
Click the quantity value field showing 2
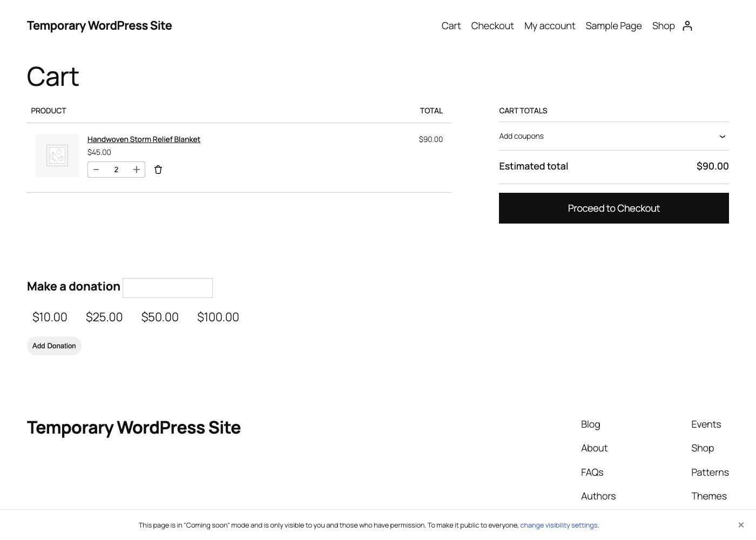(x=116, y=170)
